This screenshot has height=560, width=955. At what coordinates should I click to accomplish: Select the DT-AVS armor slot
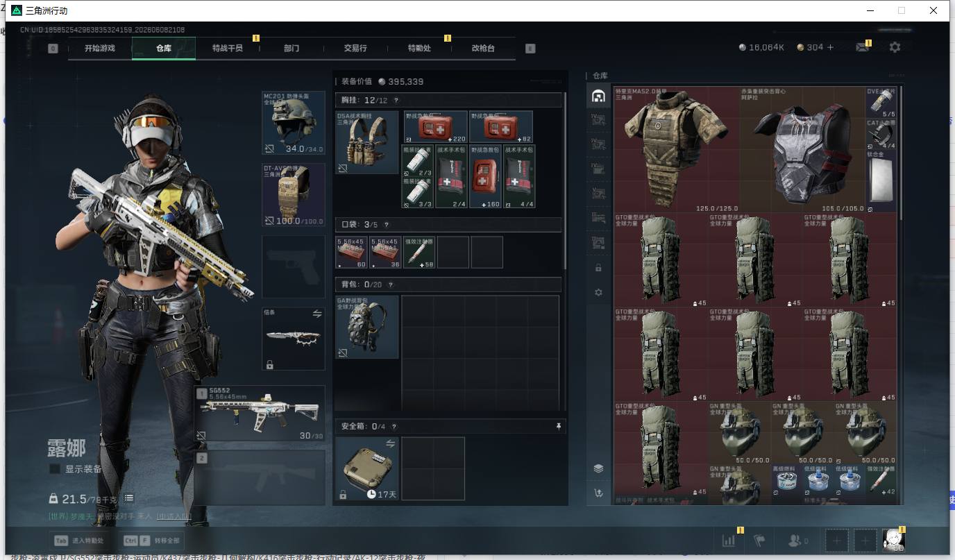click(x=294, y=195)
